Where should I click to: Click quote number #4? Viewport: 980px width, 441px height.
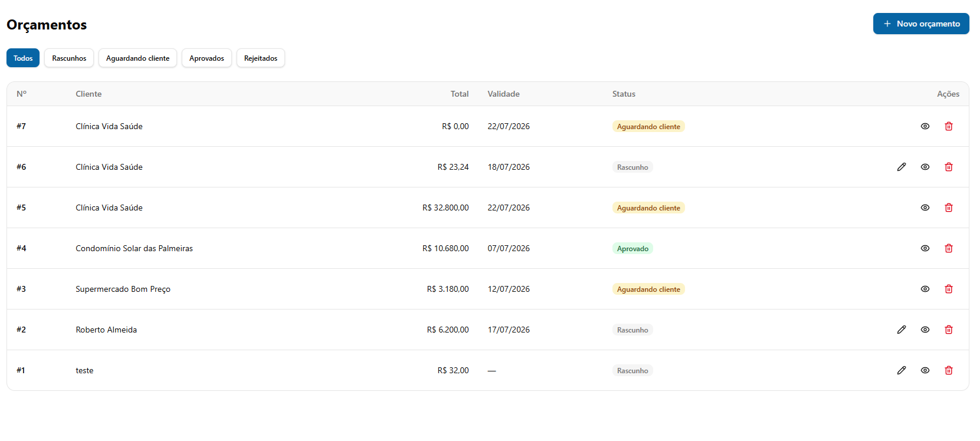pyautogui.click(x=21, y=248)
